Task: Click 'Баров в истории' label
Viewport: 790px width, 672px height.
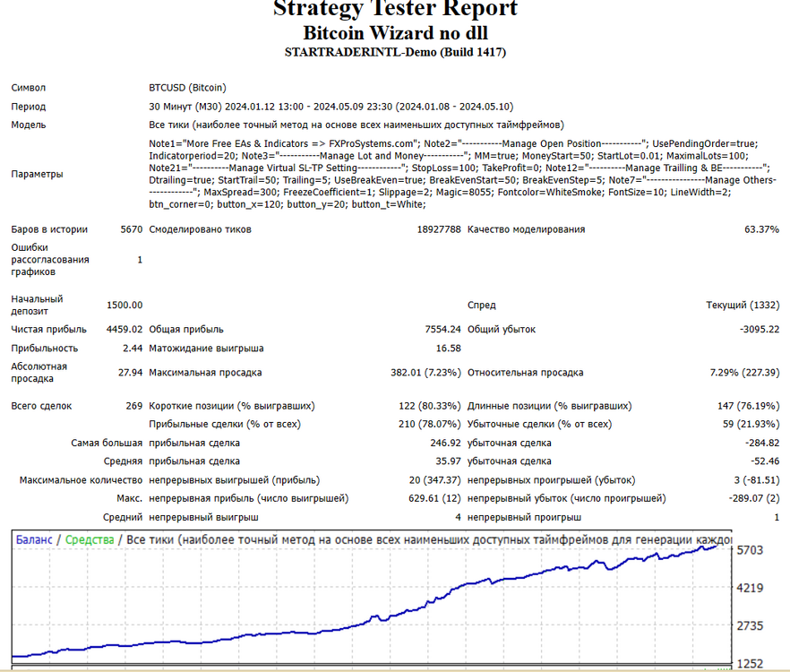Action: tap(49, 229)
